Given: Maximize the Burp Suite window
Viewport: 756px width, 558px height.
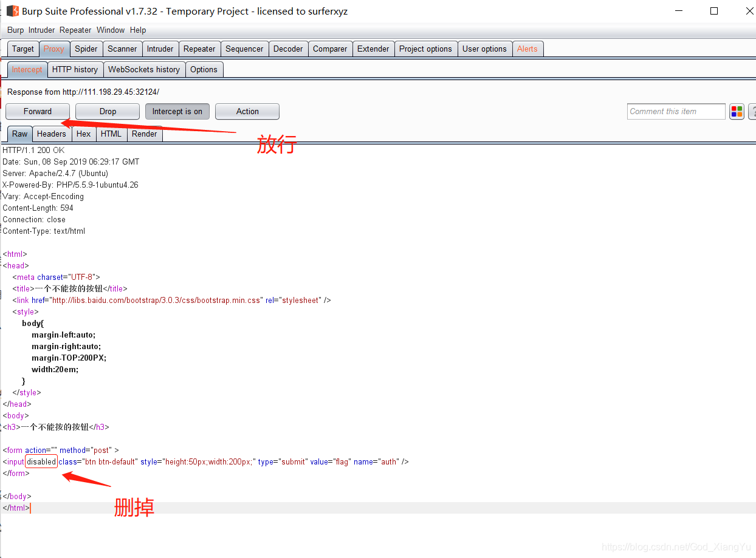Looking at the screenshot, I should click(x=714, y=11).
